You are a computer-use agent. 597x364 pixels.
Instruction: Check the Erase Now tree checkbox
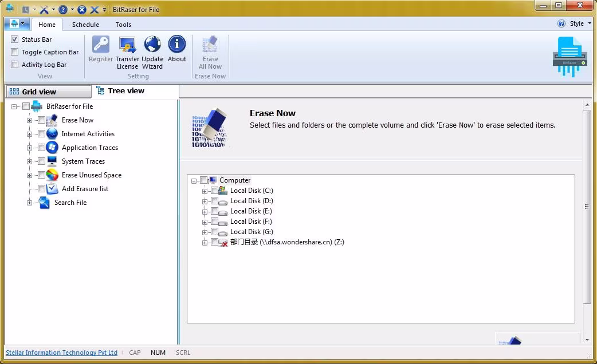41,120
